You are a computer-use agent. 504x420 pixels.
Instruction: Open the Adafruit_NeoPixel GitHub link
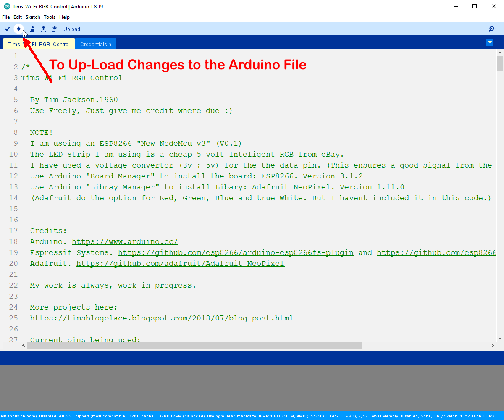[180, 264]
